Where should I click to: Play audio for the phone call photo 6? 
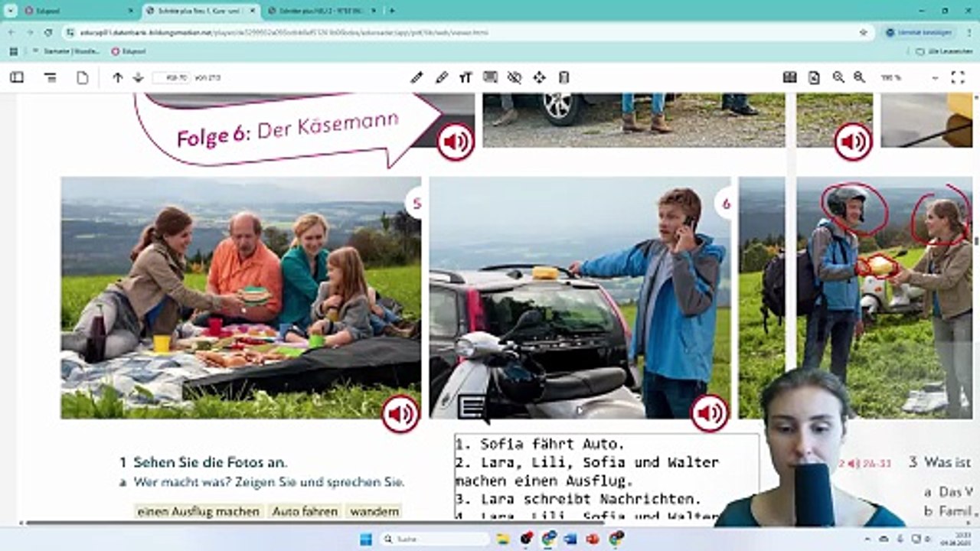point(710,415)
